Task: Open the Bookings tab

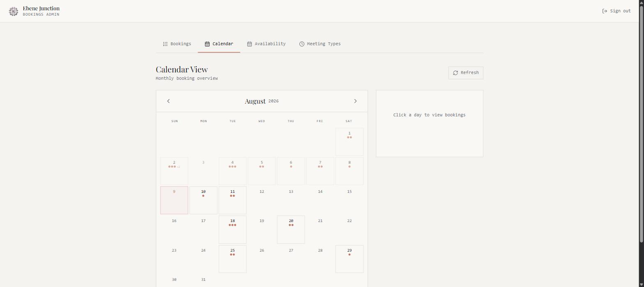Action: click(x=177, y=44)
